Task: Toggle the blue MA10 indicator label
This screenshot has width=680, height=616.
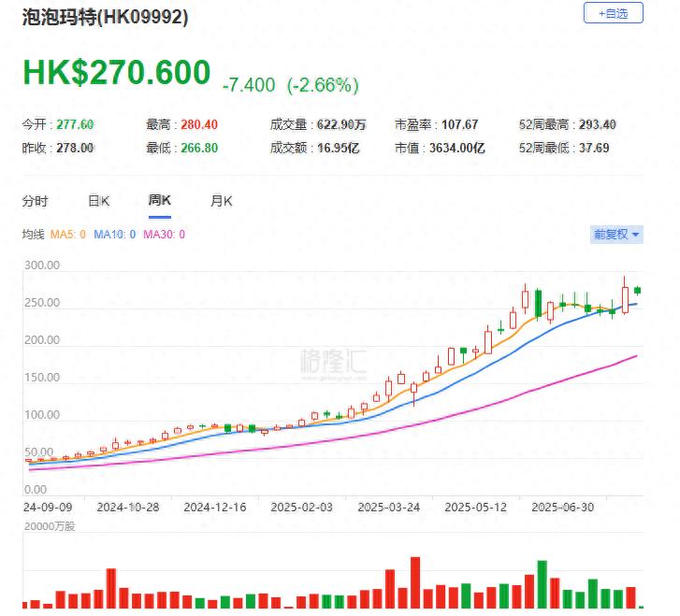Action: coord(114,235)
